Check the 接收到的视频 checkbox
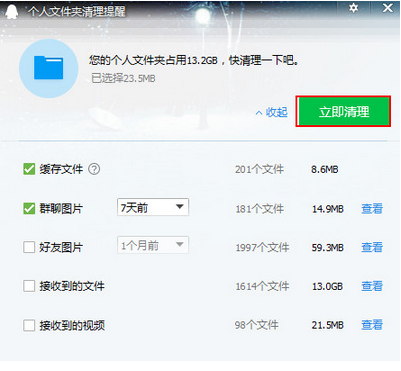The width and height of the screenshot is (401, 371). (29, 325)
